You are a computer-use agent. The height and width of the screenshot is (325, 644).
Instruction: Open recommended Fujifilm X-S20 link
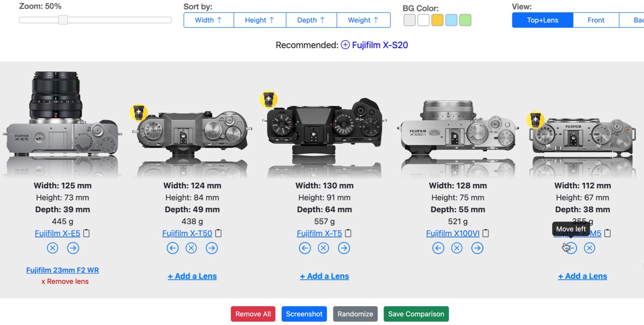(x=380, y=45)
